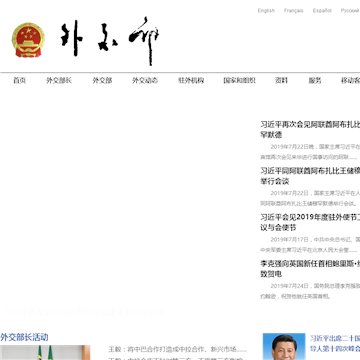Open the flags photo under 外交部长活动
The width and height of the screenshot is (360, 360).
pos(45,353)
